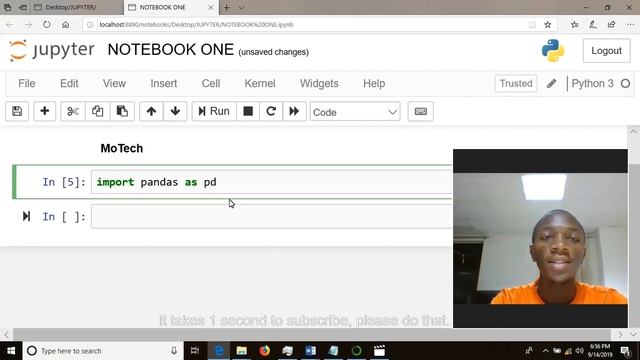Open the Help menu
The height and width of the screenshot is (360, 640).
coord(374,84)
